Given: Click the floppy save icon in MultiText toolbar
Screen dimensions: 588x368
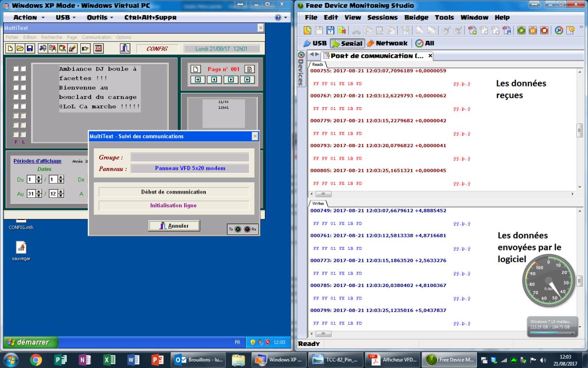Looking at the screenshot, I should click(30, 48).
